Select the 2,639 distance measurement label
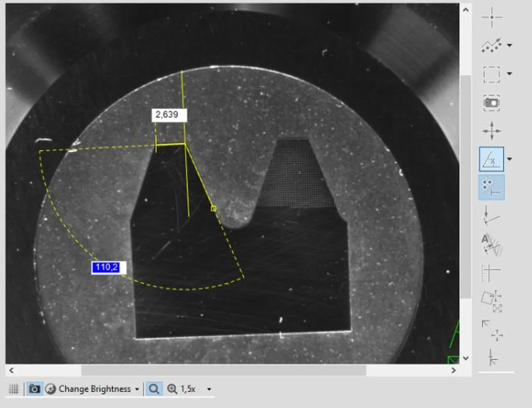The image size is (532, 408). pos(169,115)
